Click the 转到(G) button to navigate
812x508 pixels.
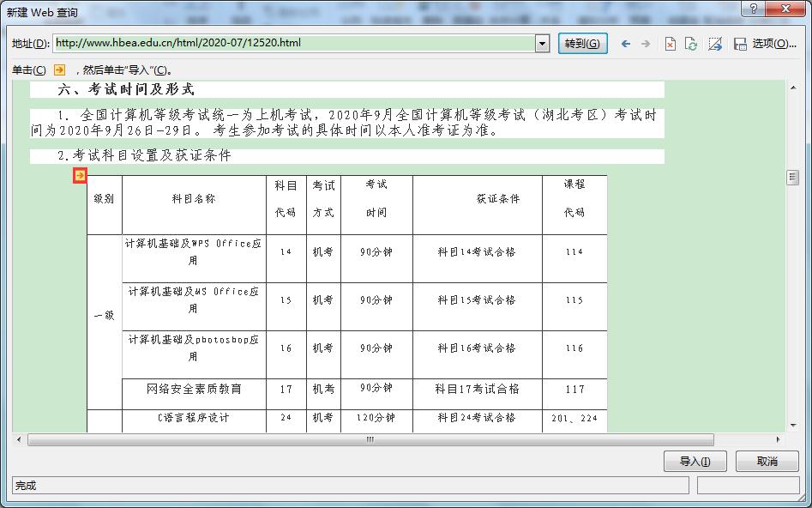coord(583,43)
